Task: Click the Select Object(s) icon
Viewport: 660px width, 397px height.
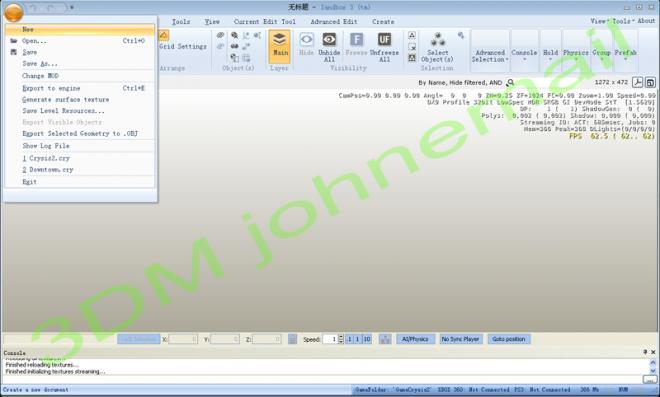Action: click(438, 40)
